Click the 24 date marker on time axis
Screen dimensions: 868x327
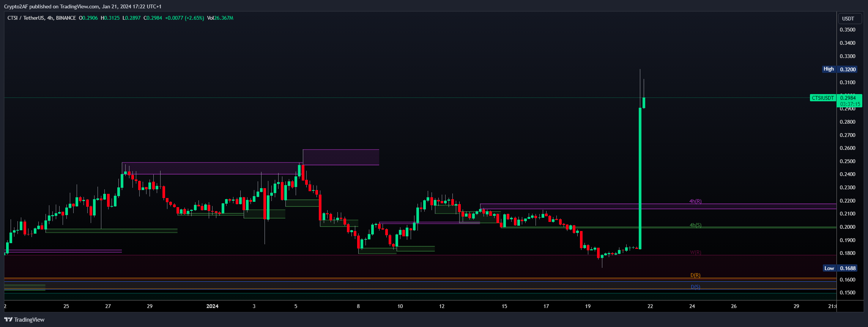pyautogui.click(x=692, y=306)
